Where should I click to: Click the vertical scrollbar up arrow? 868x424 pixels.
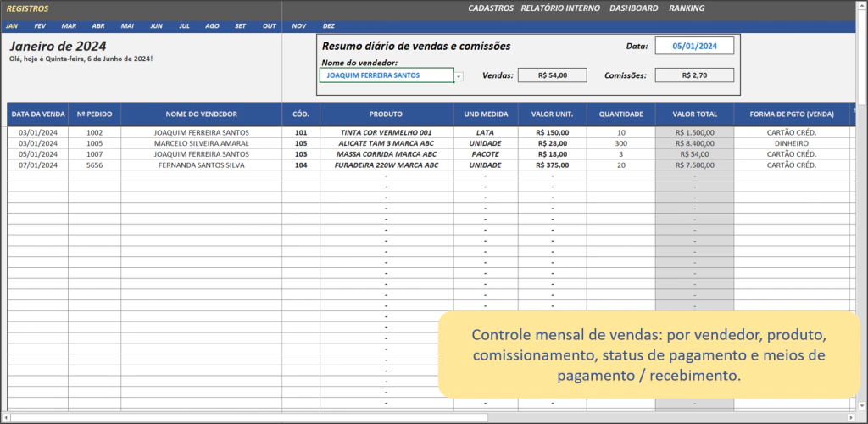[862, 4]
